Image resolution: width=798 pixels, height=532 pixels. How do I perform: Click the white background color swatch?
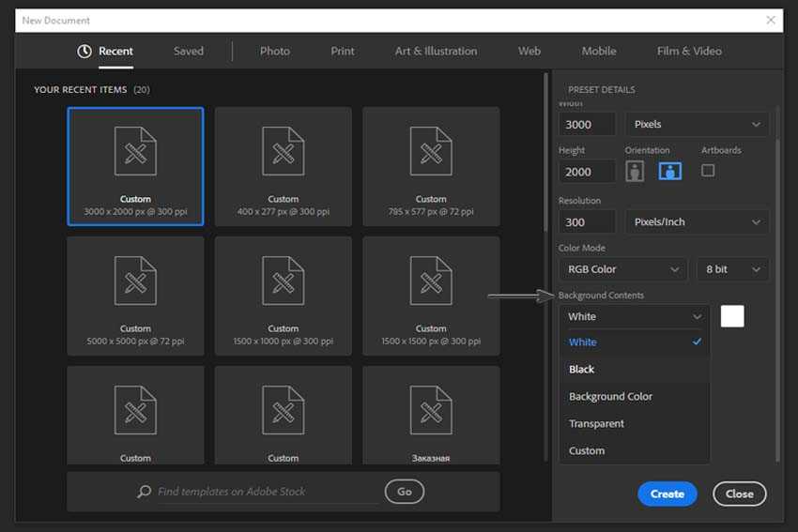pos(732,316)
